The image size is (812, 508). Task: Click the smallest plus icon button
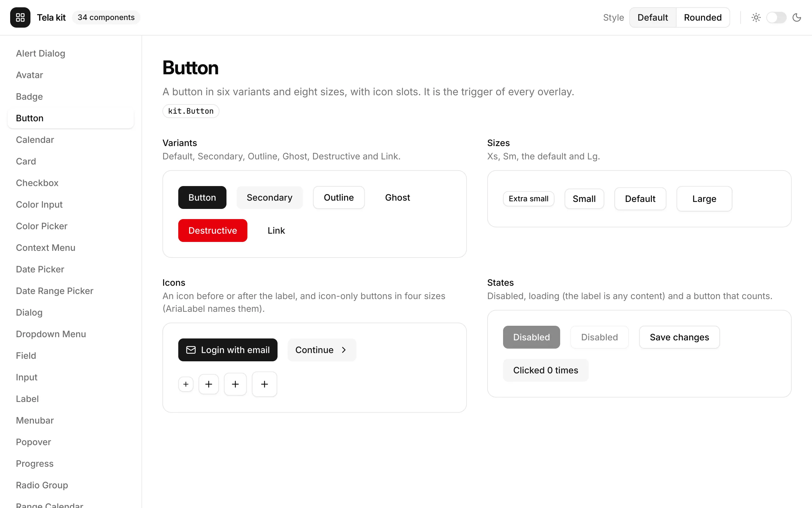pos(186,384)
